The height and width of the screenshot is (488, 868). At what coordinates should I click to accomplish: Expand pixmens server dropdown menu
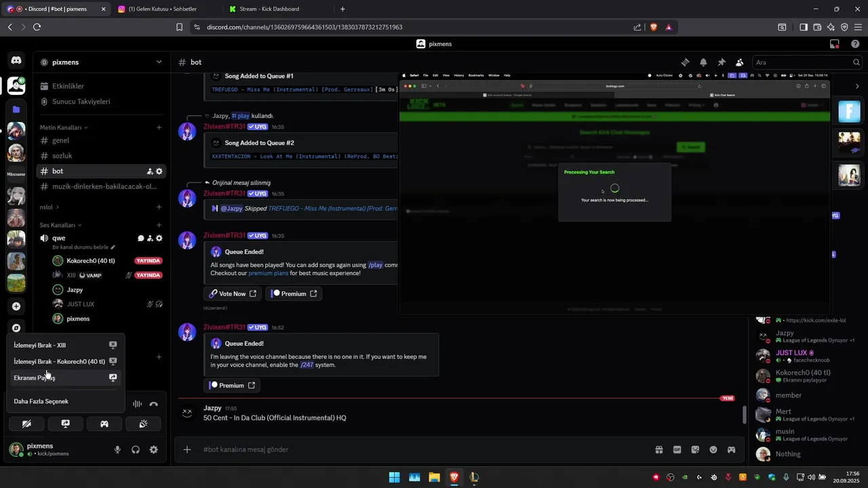(159, 62)
